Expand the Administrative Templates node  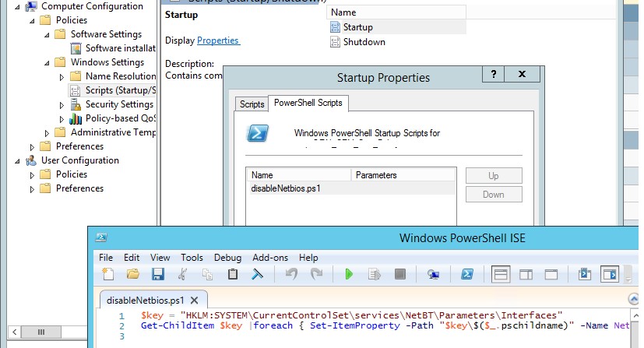[x=47, y=133]
